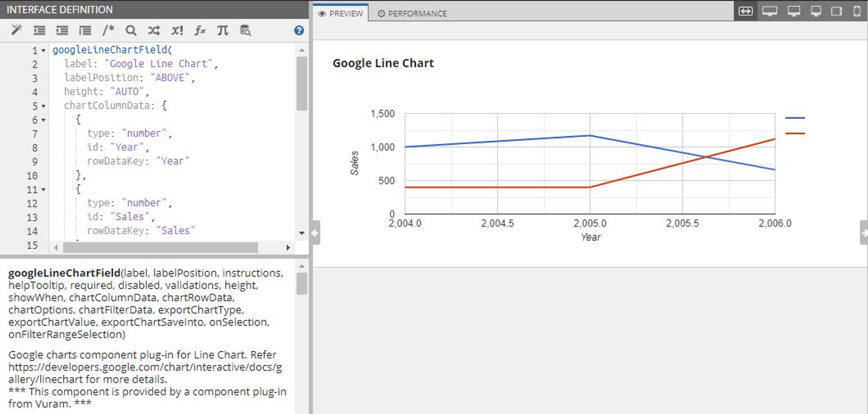Select the third small monitor preview icon
This screenshot has height=414, width=868.
tap(816, 11)
